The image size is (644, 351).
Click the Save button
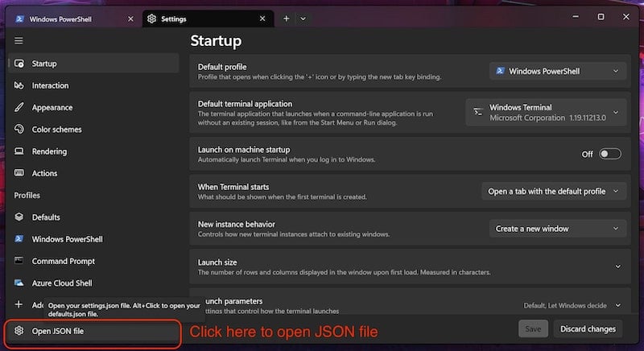click(533, 328)
